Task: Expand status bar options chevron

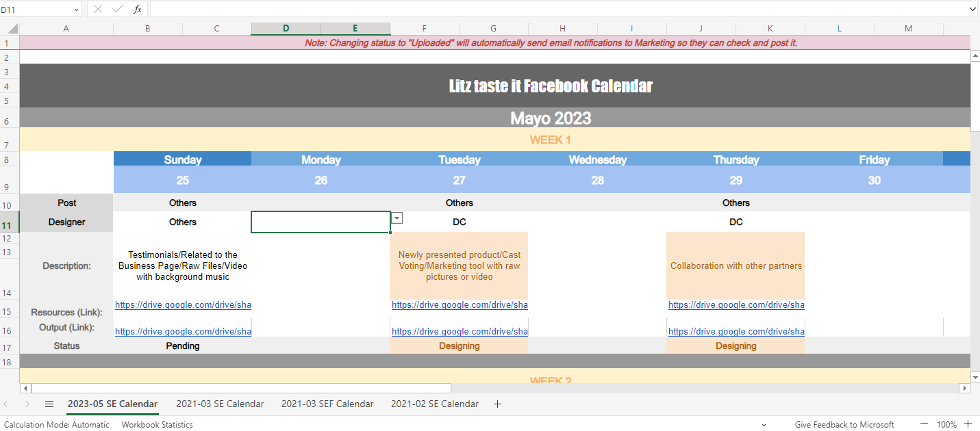Action: coord(764,425)
